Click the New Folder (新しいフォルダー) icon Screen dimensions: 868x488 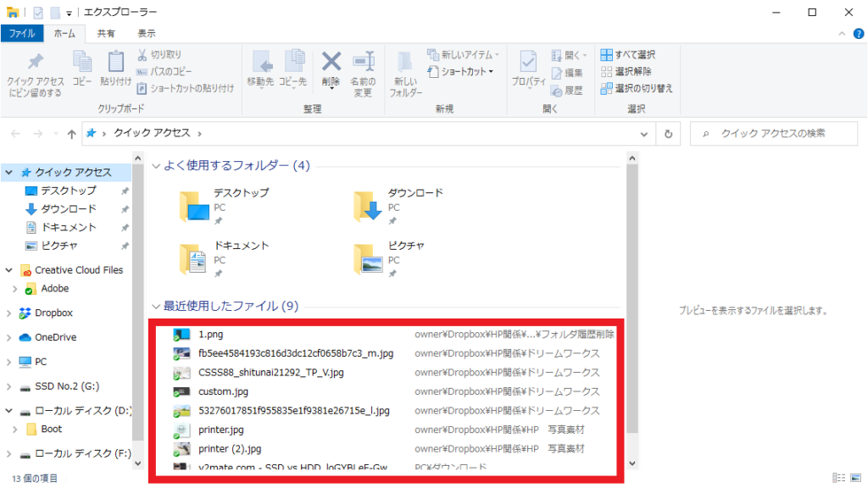(x=404, y=63)
